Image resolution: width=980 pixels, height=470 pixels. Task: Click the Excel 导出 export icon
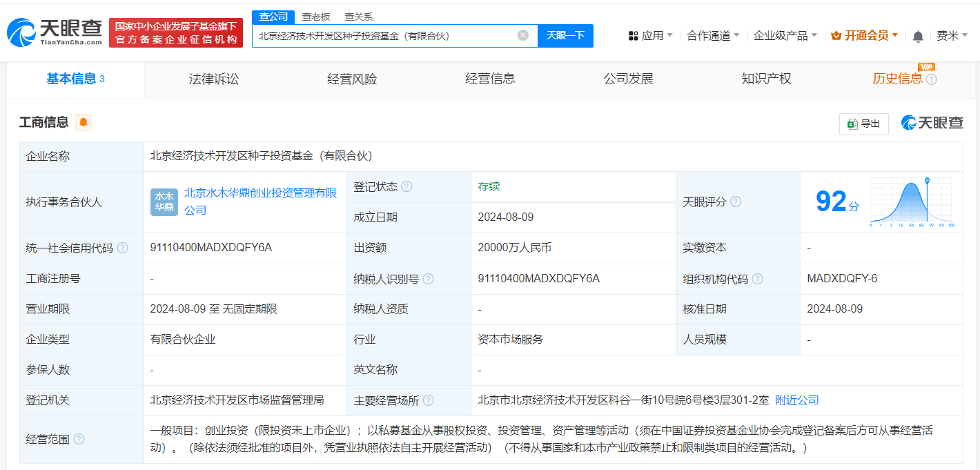coord(852,124)
